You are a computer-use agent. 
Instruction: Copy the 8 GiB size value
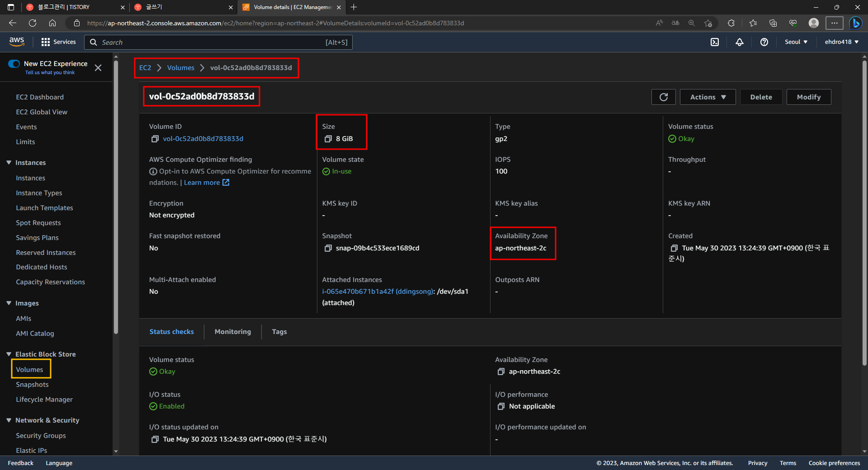click(328, 139)
